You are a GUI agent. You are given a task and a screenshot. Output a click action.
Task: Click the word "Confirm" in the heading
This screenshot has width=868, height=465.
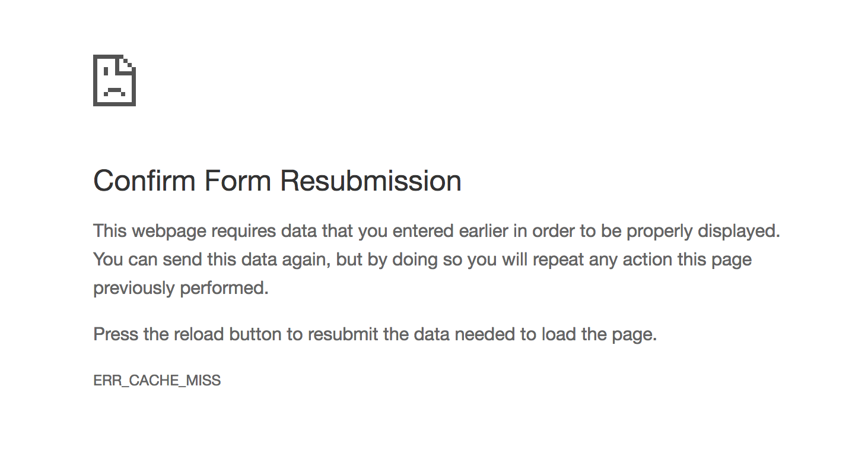(x=144, y=181)
